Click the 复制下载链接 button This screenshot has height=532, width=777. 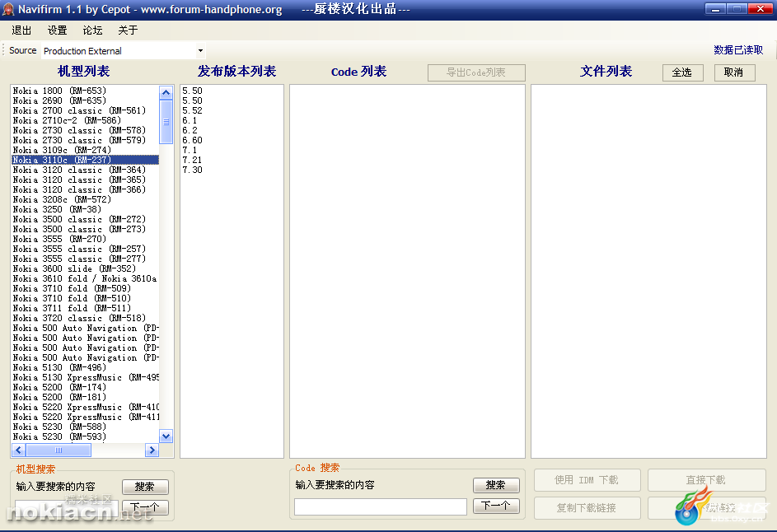click(587, 508)
